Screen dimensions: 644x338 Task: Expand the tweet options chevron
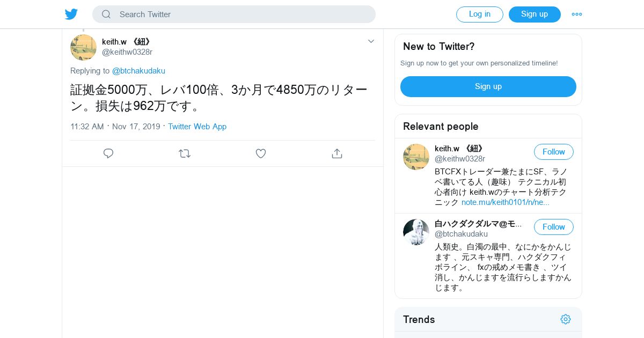(x=371, y=41)
